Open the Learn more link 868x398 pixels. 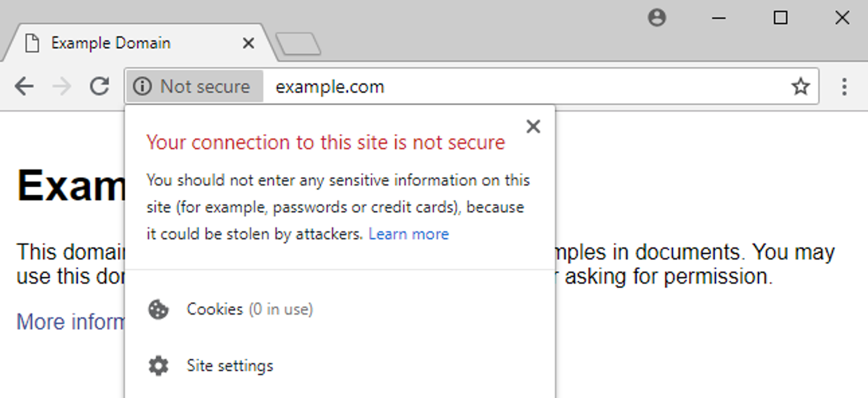click(408, 234)
